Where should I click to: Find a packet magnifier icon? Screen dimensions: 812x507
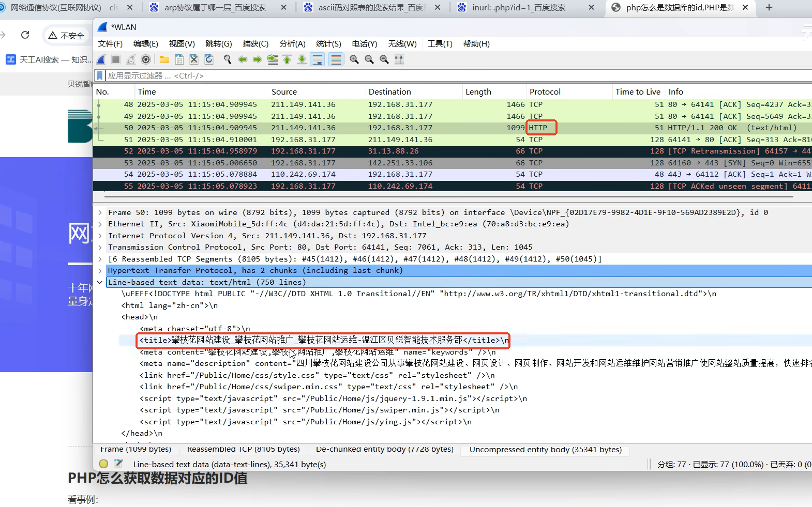click(228, 59)
